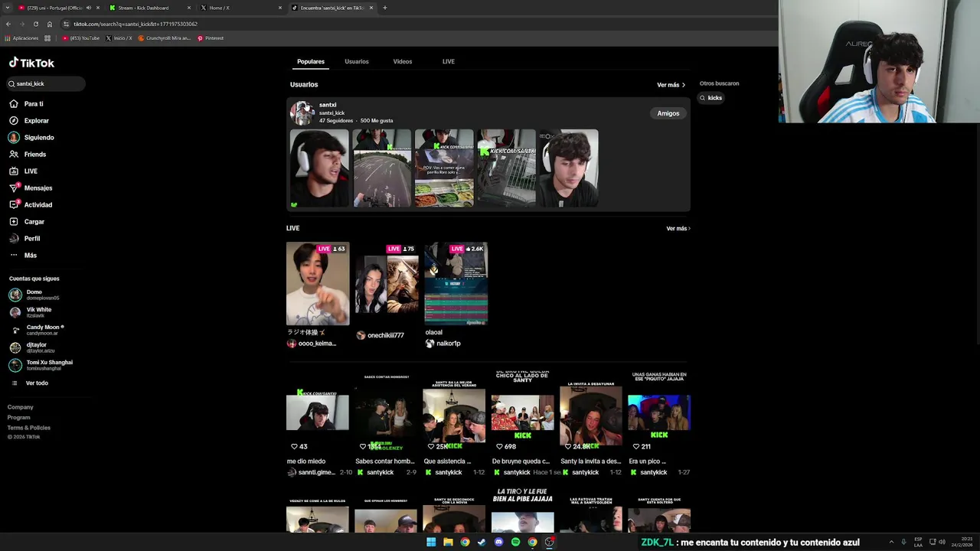980x551 pixels.
Task: Open santxi first video of guy with headphones
Action: (319, 168)
